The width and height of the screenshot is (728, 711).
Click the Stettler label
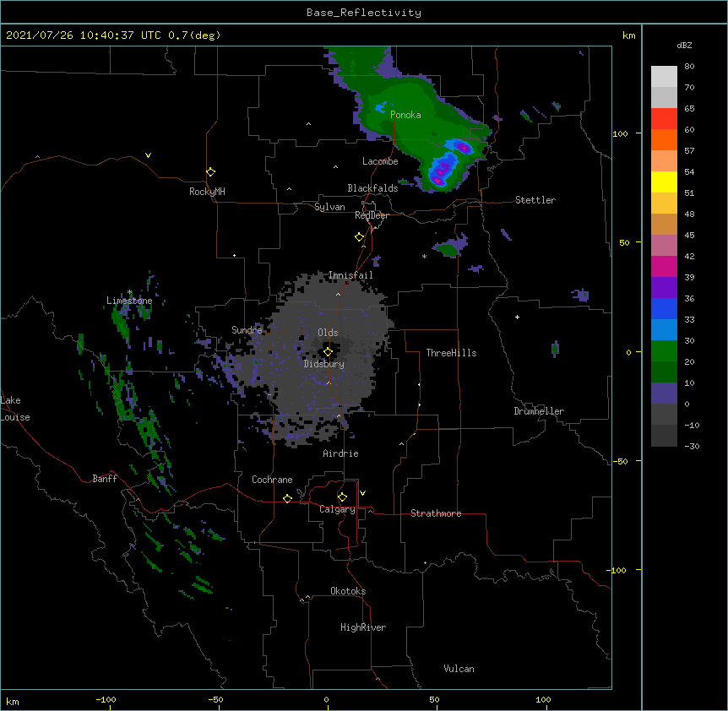(535, 200)
